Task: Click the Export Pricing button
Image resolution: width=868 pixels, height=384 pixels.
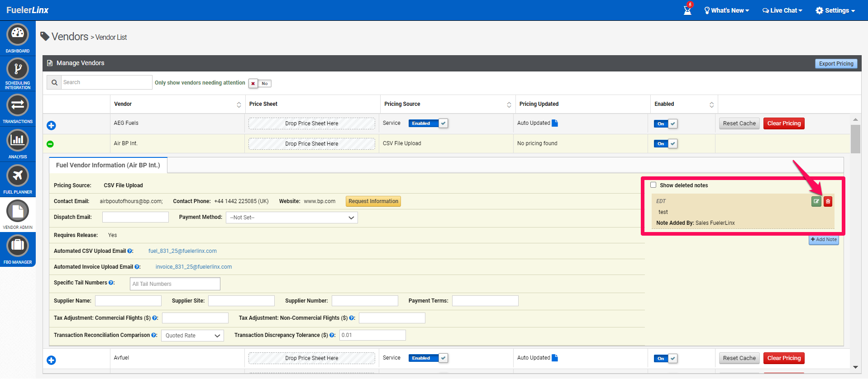Action: [836, 64]
